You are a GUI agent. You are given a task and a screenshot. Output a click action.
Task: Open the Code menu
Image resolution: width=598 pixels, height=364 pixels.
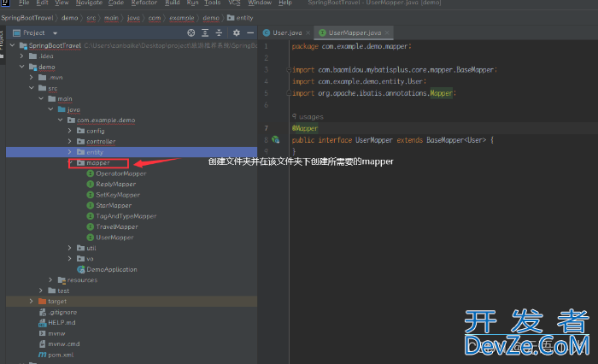[x=116, y=3]
